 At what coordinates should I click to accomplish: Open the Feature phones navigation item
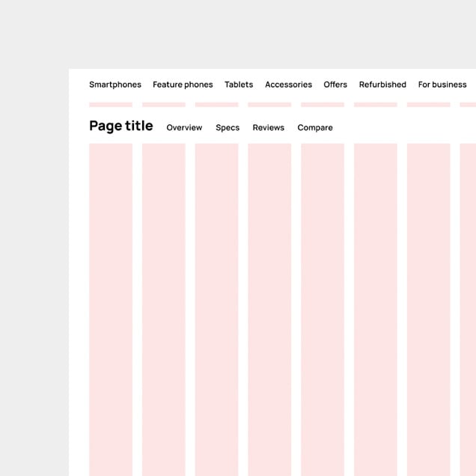183,85
